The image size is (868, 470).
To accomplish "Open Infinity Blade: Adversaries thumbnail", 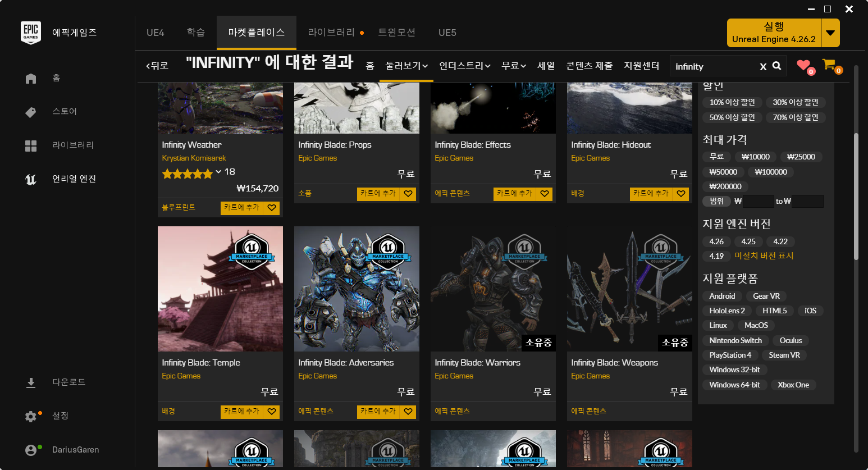I will (x=357, y=289).
